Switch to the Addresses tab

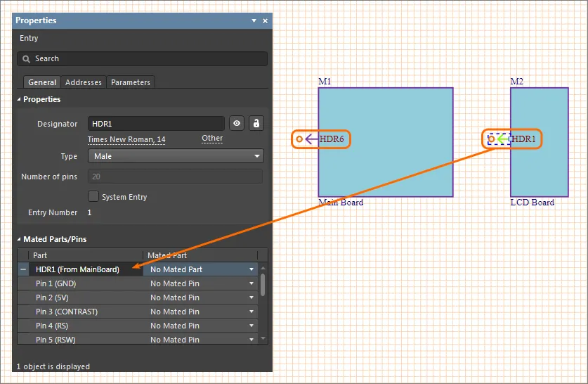coord(84,82)
